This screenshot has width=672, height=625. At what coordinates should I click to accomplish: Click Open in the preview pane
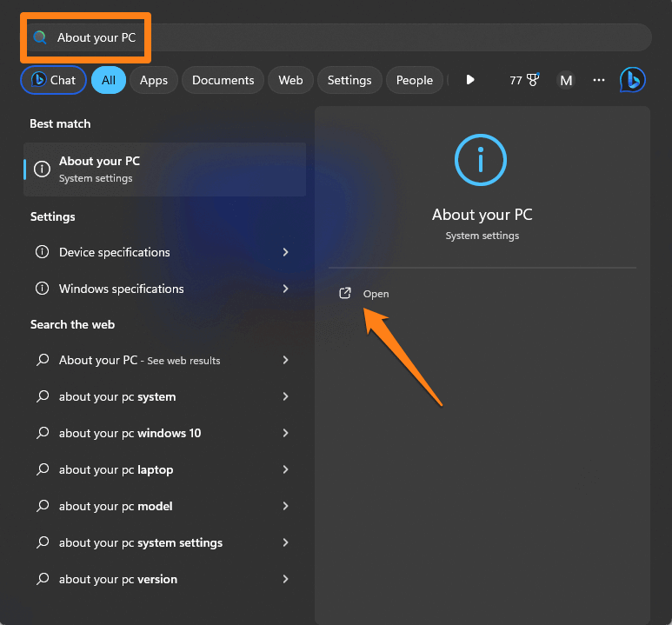pyautogui.click(x=376, y=294)
